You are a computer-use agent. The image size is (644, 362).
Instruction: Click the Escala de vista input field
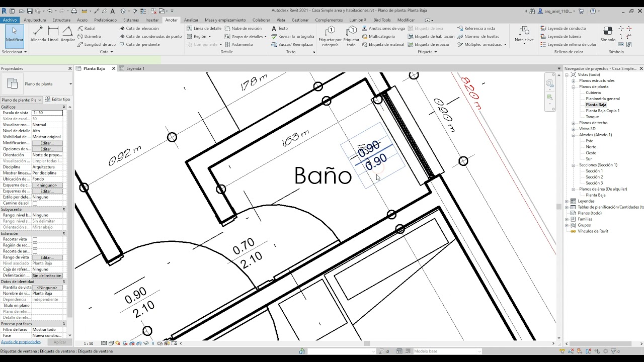coord(47,113)
